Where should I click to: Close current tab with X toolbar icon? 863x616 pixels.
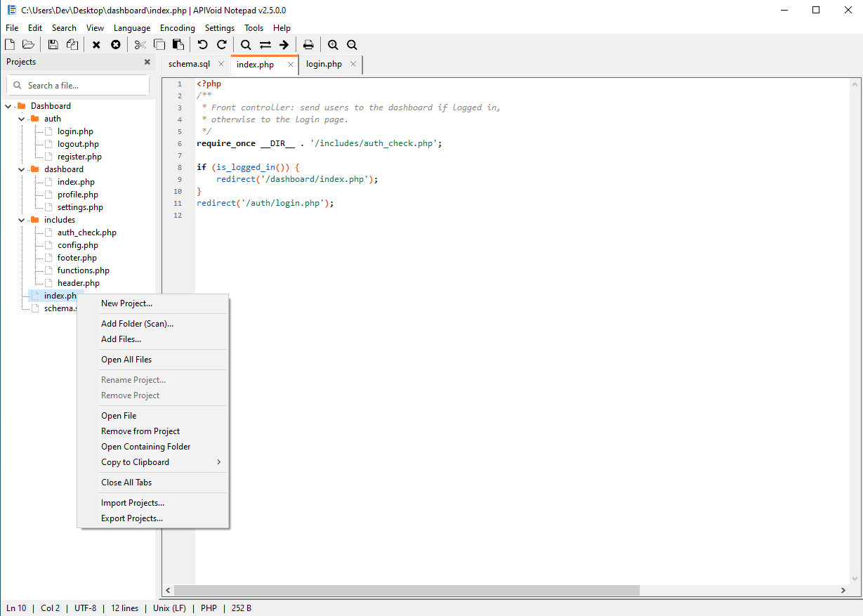tap(96, 45)
